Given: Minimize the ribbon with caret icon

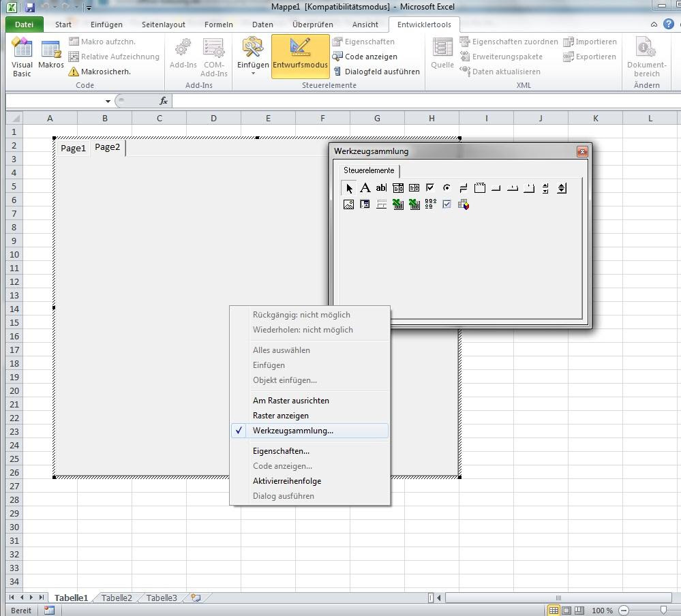Looking at the screenshot, I should 654,25.
